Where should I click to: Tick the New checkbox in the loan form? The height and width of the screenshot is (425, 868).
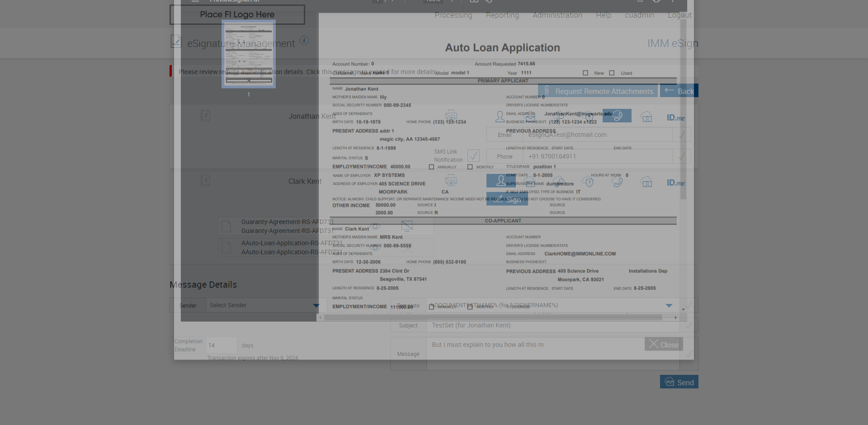coord(585,73)
